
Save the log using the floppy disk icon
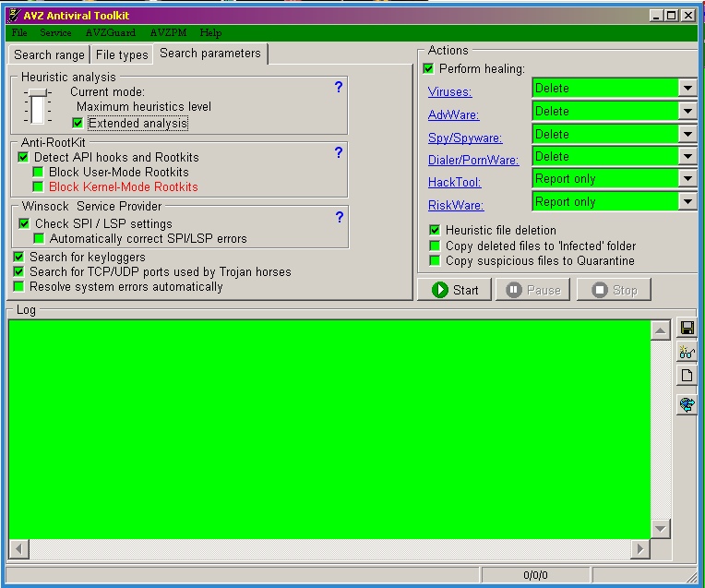[x=687, y=328]
